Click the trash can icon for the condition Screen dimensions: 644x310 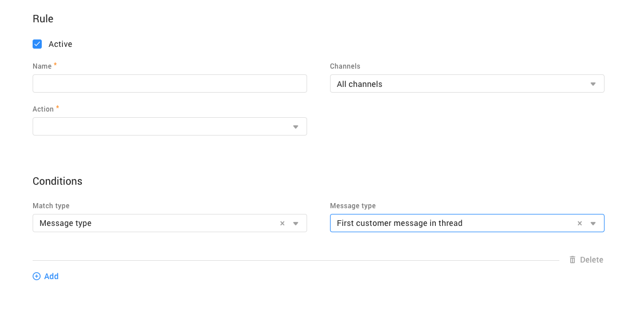[x=573, y=260]
